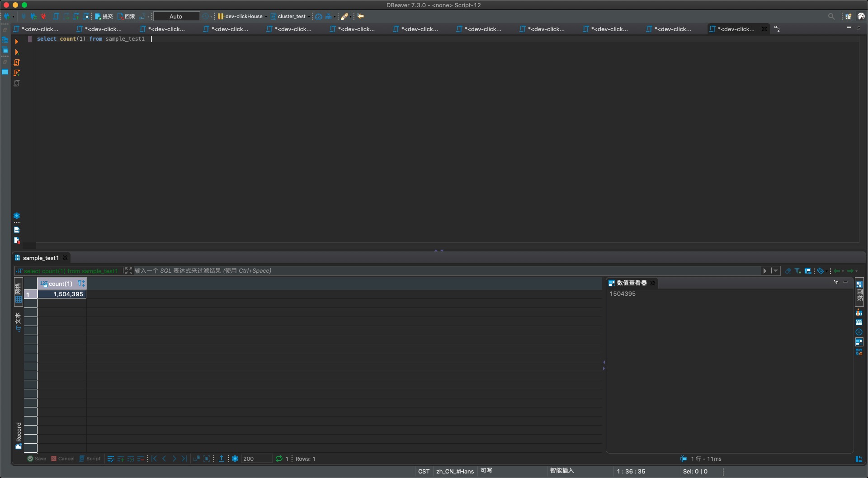Viewport: 868px width, 478px height.
Task: Run script in separate tabs icon
Action: (x=17, y=73)
